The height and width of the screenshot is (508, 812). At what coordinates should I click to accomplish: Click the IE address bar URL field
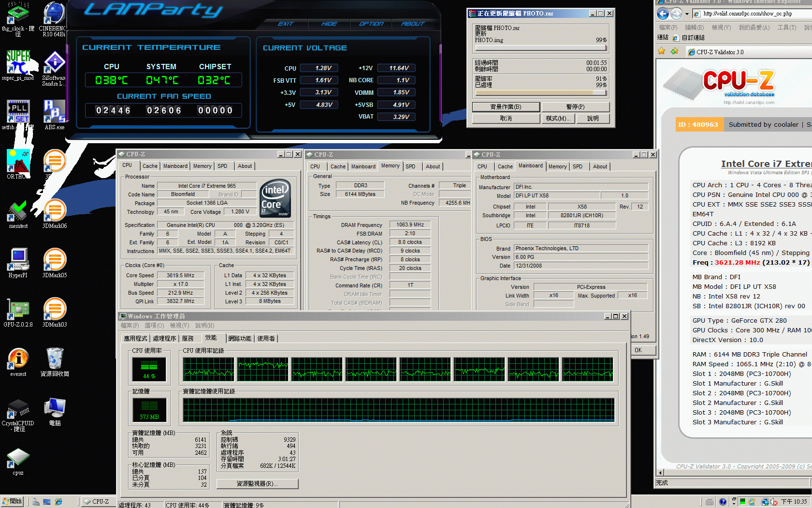[752, 14]
